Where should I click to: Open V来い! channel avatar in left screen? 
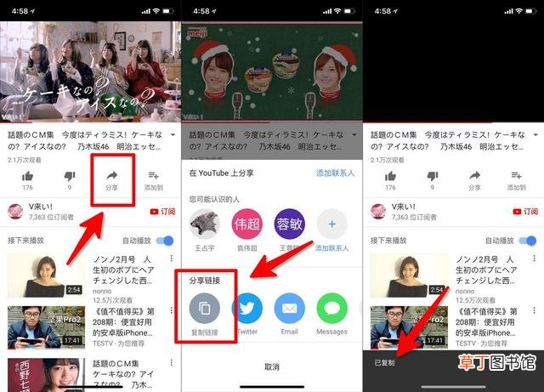[15, 211]
